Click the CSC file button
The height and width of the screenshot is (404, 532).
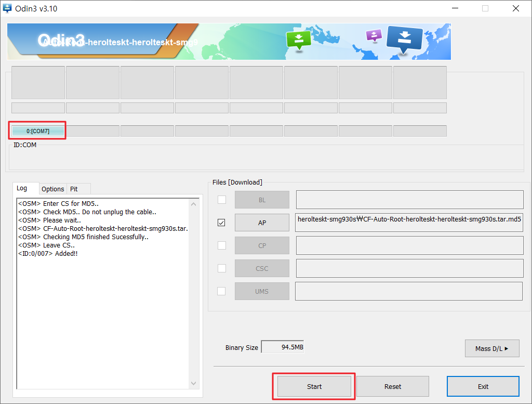(x=262, y=268)
